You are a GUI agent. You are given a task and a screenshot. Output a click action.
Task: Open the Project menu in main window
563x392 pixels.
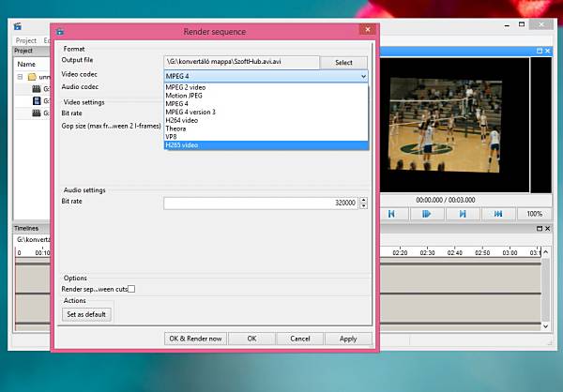pyautogui.click(x=26, y=40)
